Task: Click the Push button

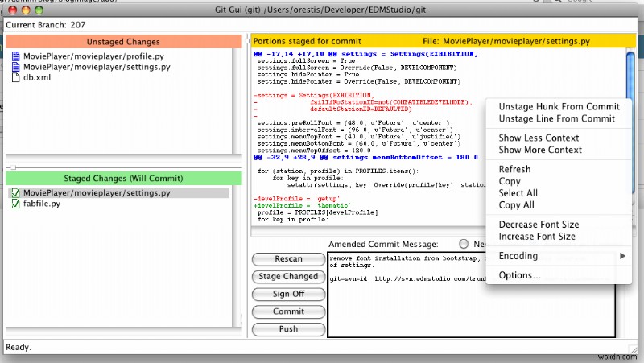Action: [288, 329]
